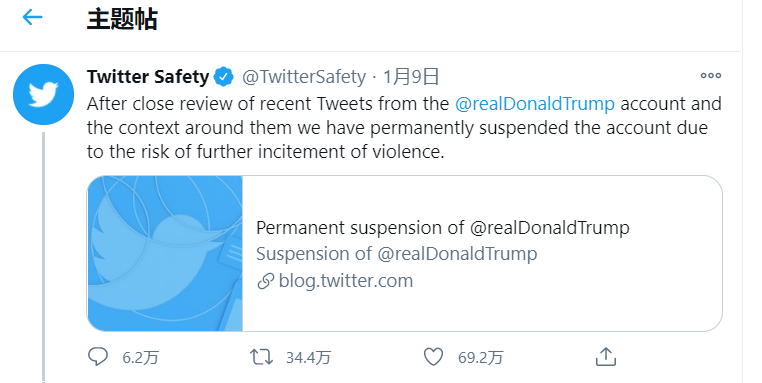Retweet using the arrows icon
Image resolution: width=762 pixels, height=383 pixels.
pyautogui.click(x=261, y=357)
